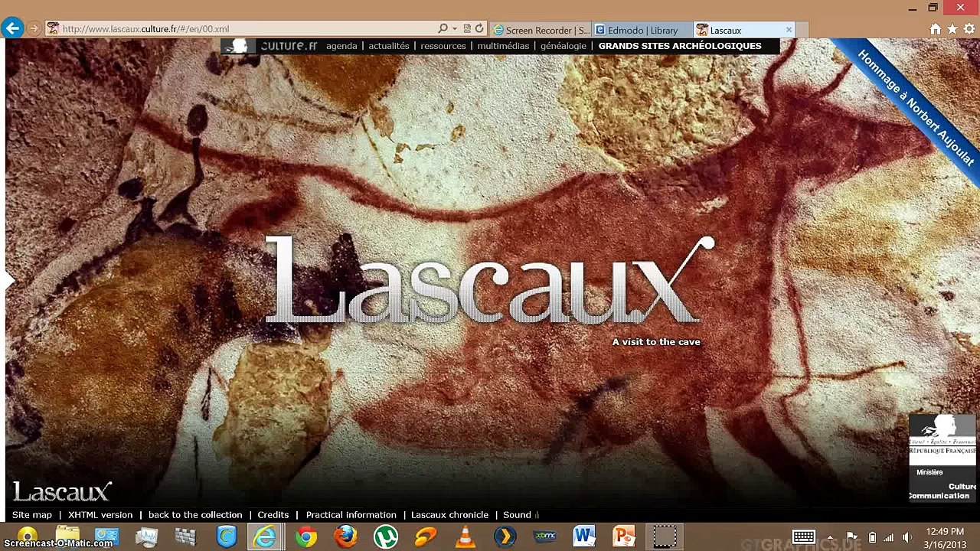Image resolution: width=980 pixels, height=551 pixels.
Task: Open the orange swirl app in taskbar
Action: [x=426, y=537]
